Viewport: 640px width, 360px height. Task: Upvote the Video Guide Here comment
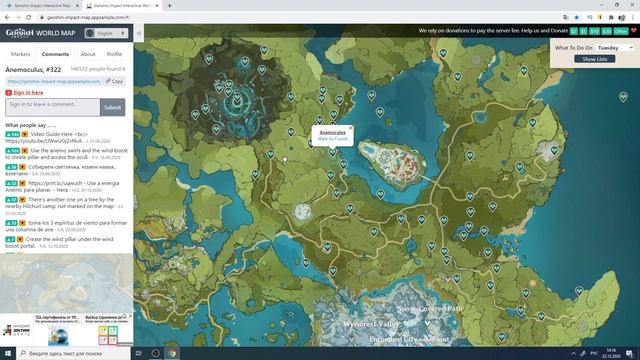coord(13,134)
